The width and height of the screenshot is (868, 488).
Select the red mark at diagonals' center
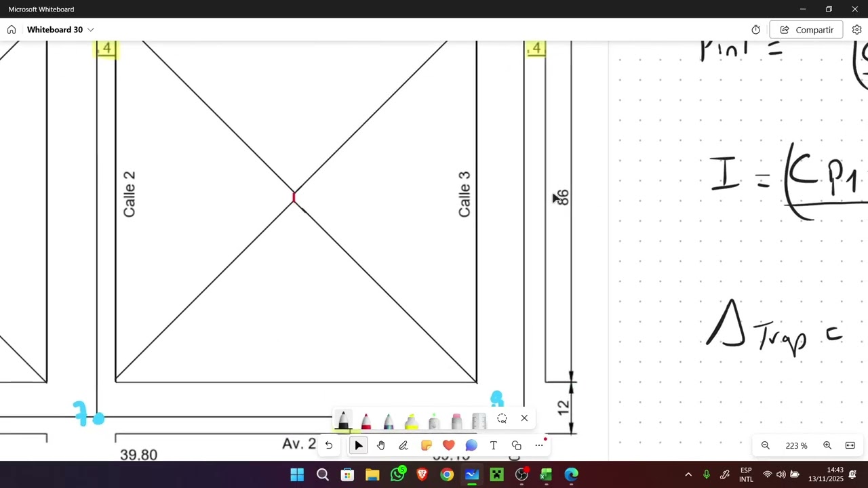(294, 197)
